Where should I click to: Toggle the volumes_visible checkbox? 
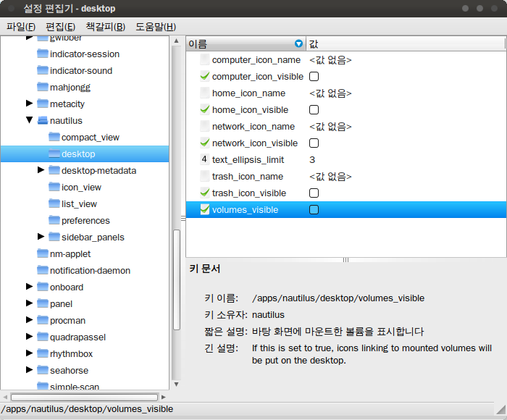(314, 210)
